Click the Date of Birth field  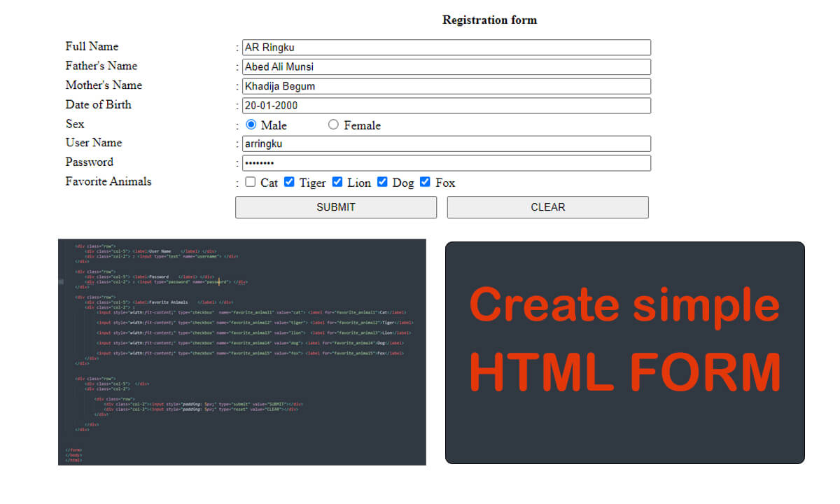pyautogui.click(x=445, y=105)
